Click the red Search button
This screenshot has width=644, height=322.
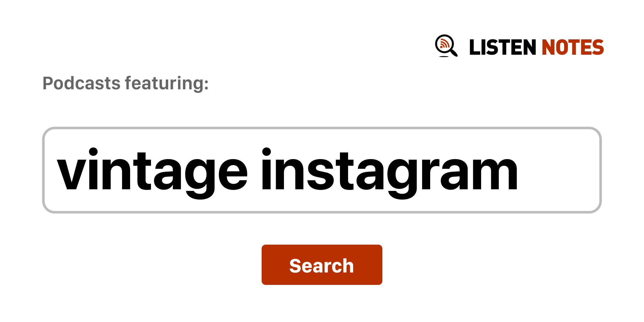(x=322, y=265)
